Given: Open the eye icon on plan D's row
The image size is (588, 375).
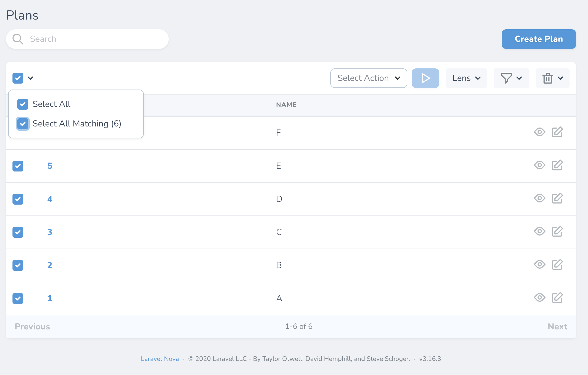Looking at the screenshot, I should point(539,199).
